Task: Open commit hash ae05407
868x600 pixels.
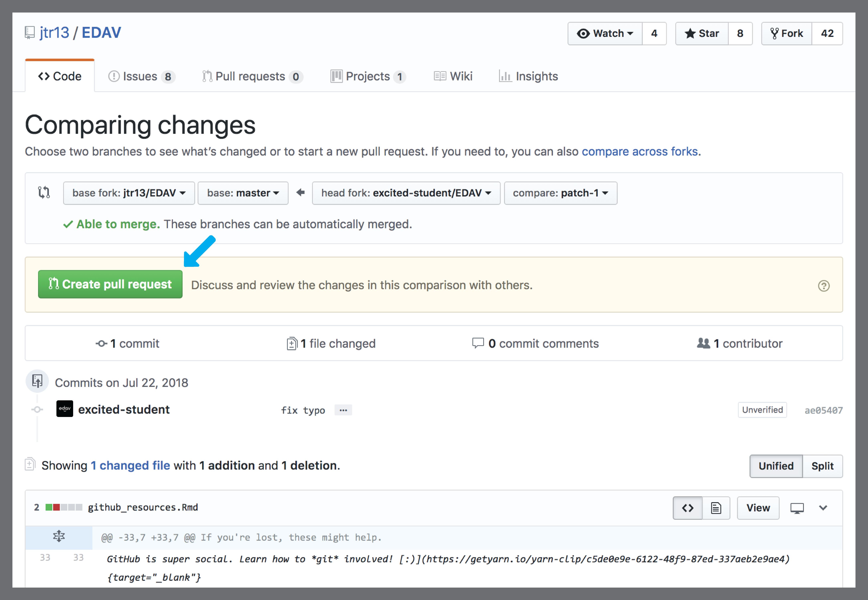Action: (824, 411)
